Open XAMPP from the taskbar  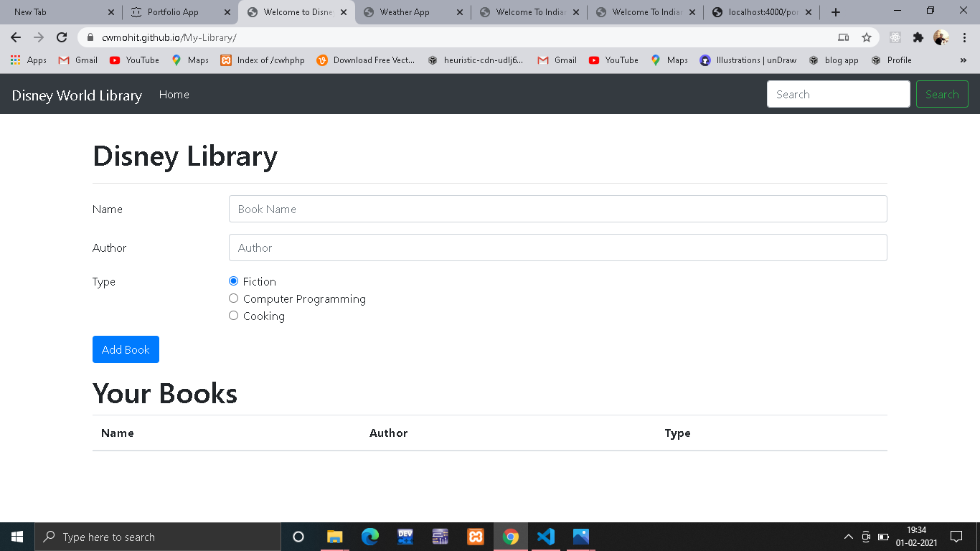tap(476, 537)
